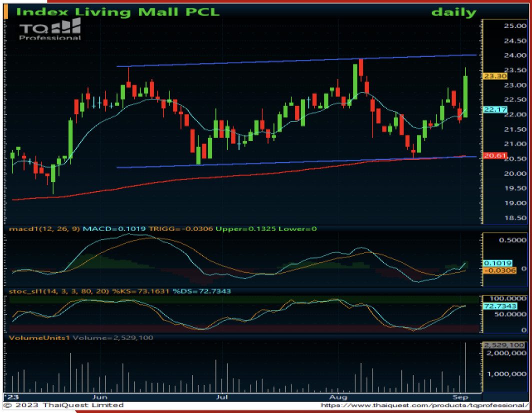This screenshot has height=413, width=532.
Task: Click the 18.50 price axis label
Action: 515,218
